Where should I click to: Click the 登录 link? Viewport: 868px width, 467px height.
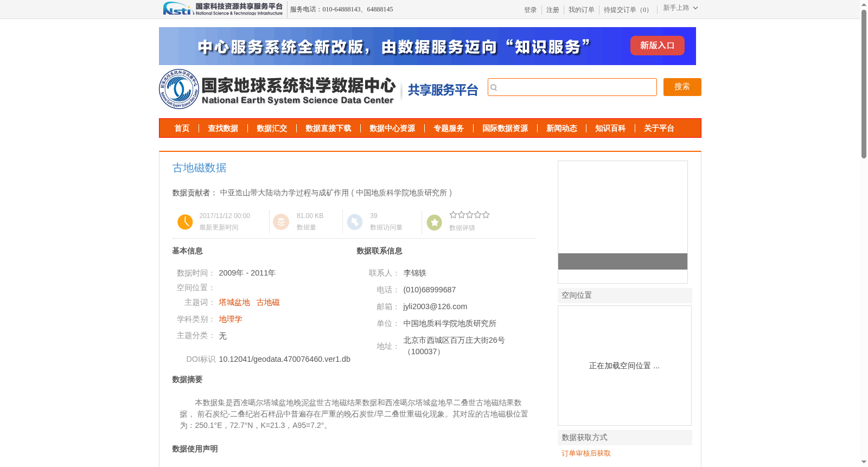click(531, 10)
